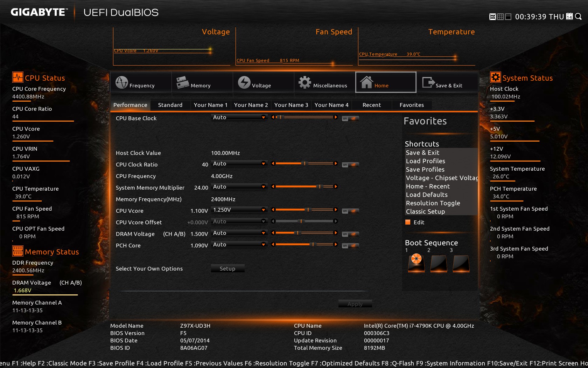The width and height of the screenshot is (588, 368).
Task: Select the Performance tab
Action: [130, 105]
